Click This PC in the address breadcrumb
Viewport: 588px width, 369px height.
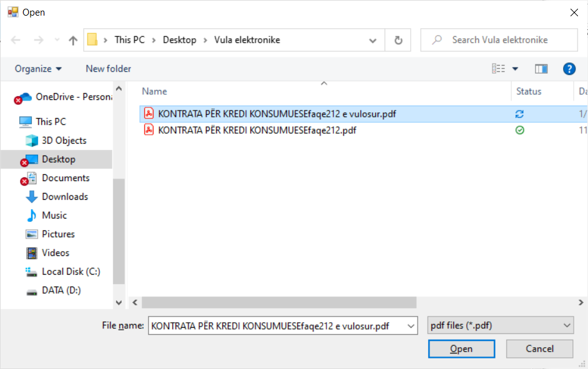click(x=130, y=40)
